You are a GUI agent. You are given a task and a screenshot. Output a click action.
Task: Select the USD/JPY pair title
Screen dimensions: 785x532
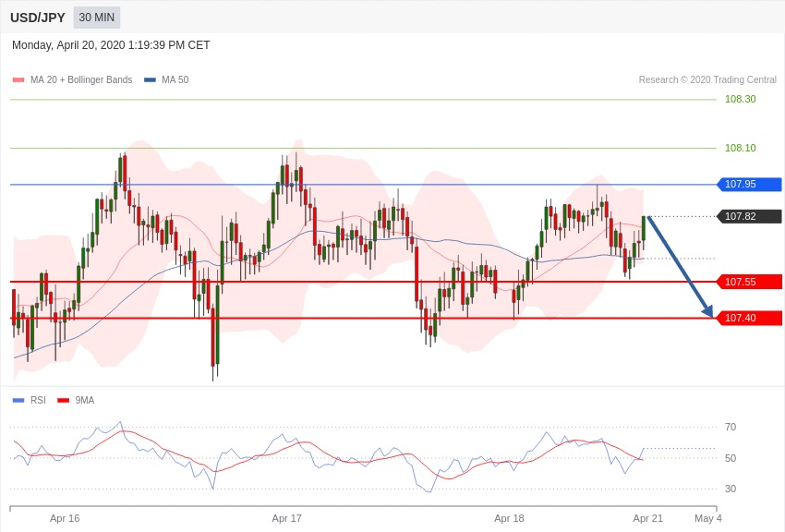pos(38,18)
